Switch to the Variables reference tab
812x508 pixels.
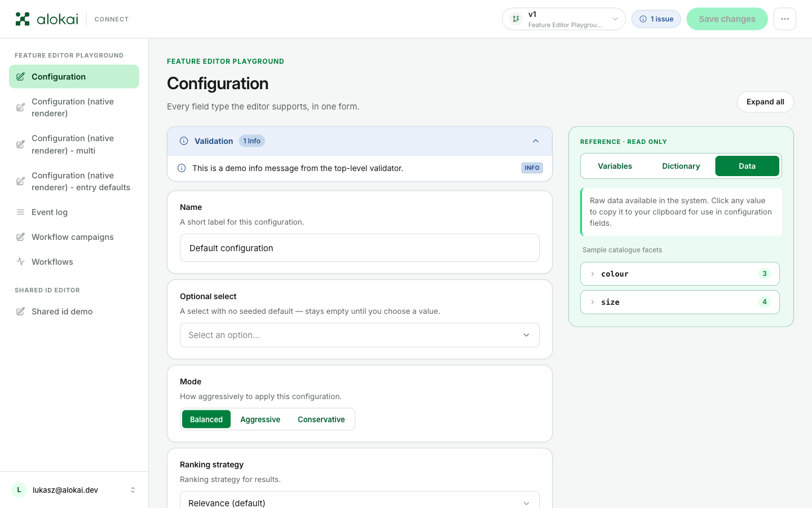(615, 166)
